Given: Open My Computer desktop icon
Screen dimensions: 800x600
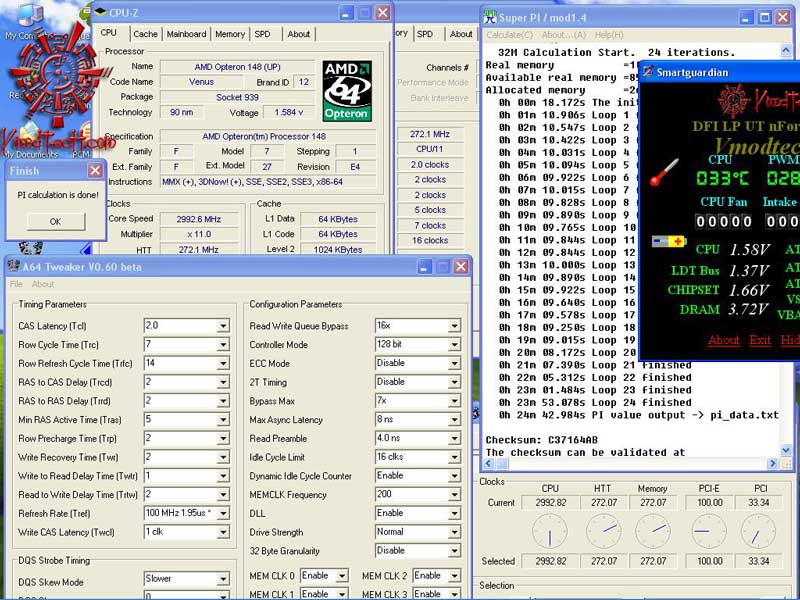Looking at the screenshot, I should tap(31, 20).
